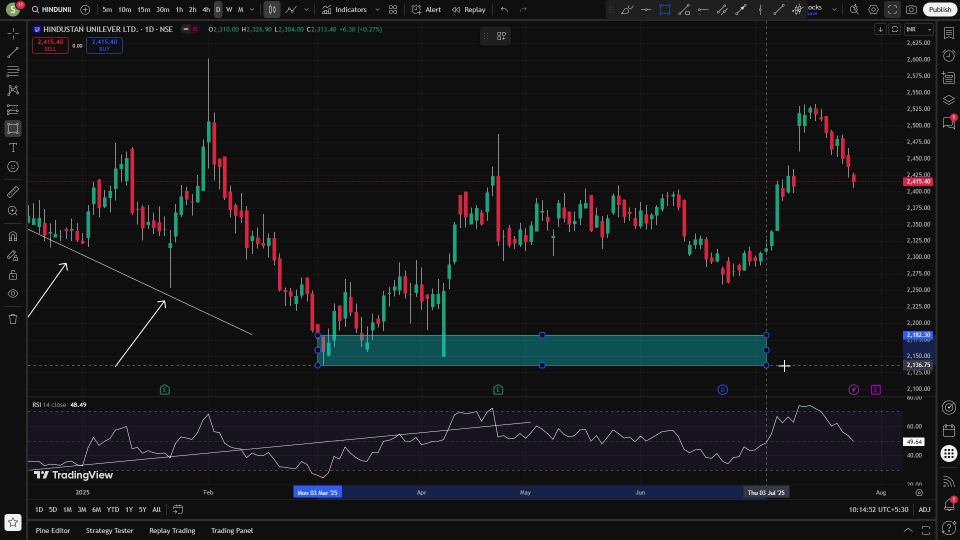
Task: Click the Go to date calendar icon
Action: (x=178, y=509)
